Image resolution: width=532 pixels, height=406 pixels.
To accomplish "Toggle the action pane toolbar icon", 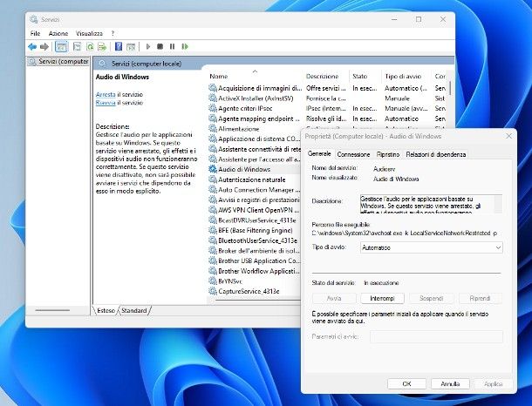I will point(131,46).
